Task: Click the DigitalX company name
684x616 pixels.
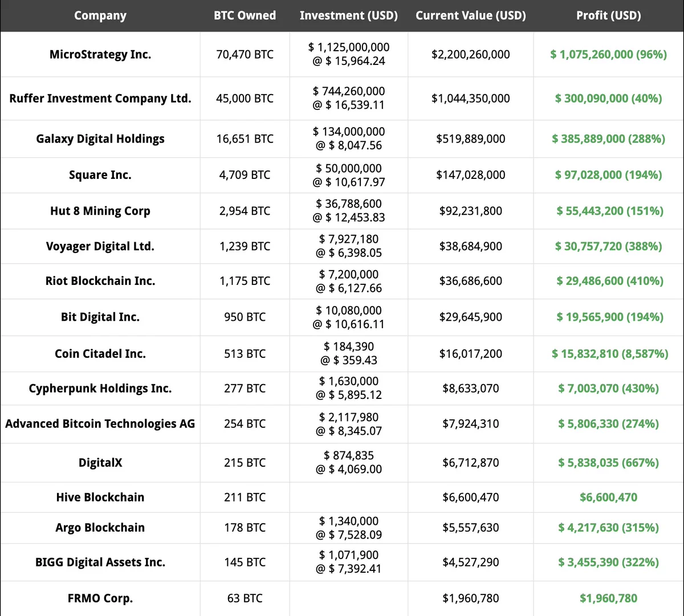Action: click(x=100, y=463)
